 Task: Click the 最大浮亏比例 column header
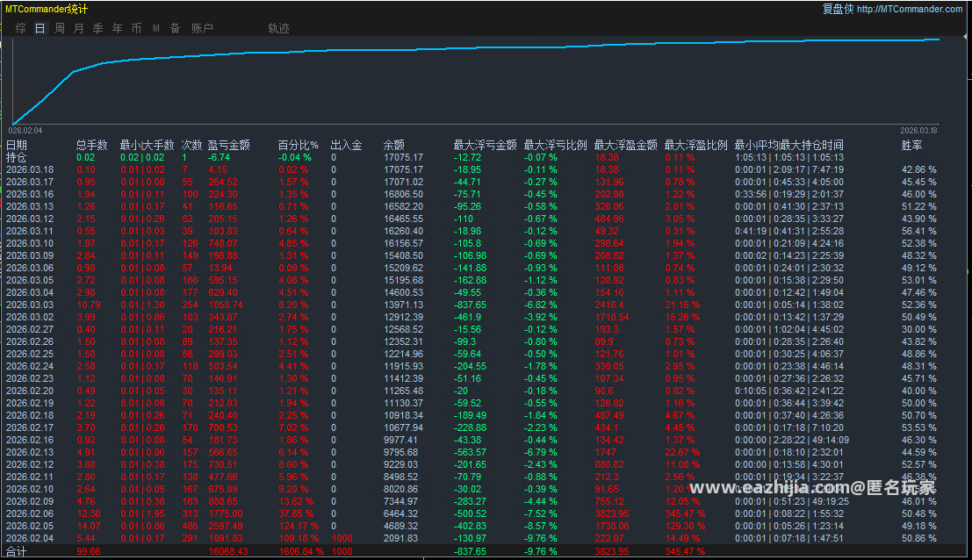556,145
